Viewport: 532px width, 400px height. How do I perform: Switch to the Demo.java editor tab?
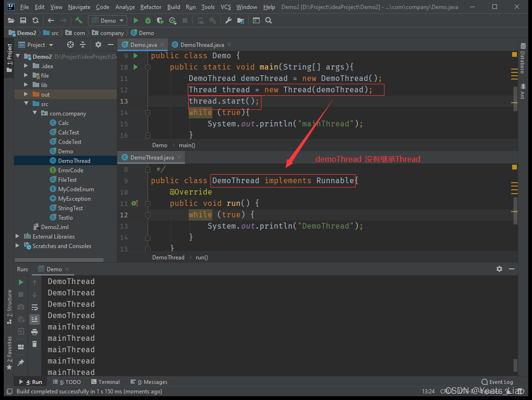click(x=143, y=45)
